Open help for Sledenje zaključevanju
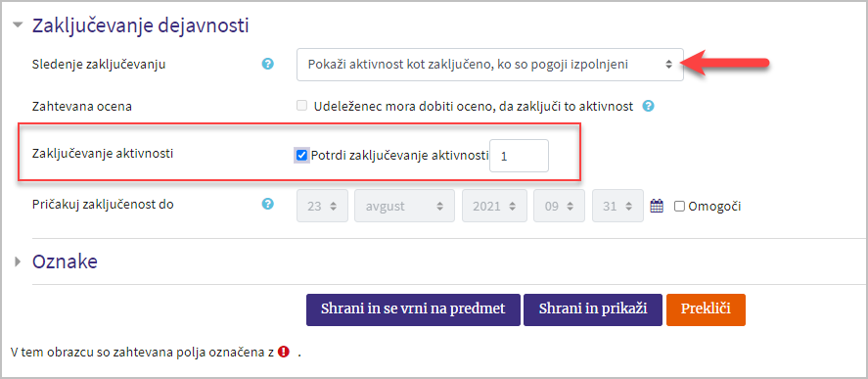 pos(268,65)
